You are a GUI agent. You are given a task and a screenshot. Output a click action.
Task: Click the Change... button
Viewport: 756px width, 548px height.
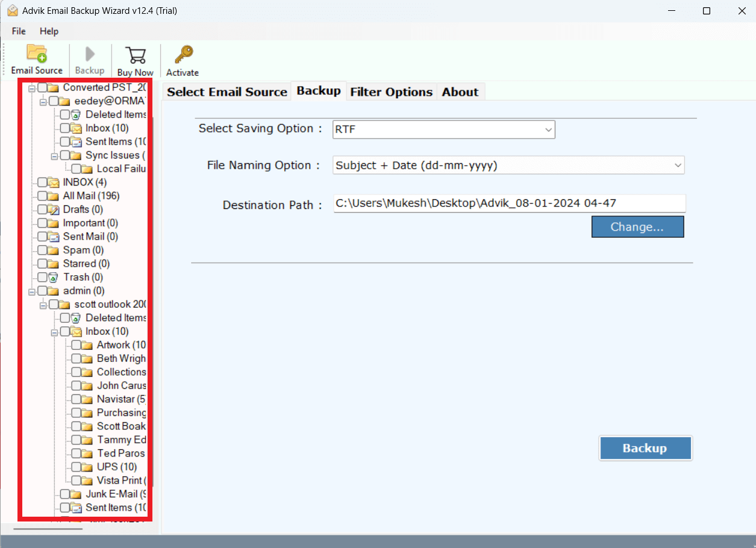(x=637, y=227)
